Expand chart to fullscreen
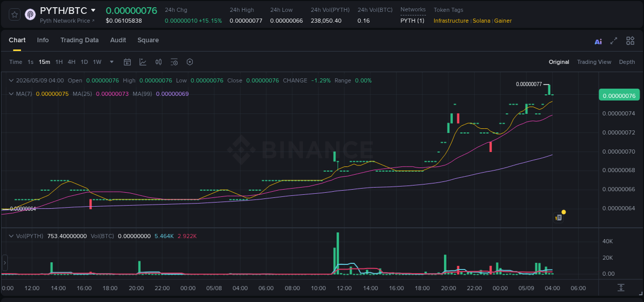 click(x=614, y=41)
